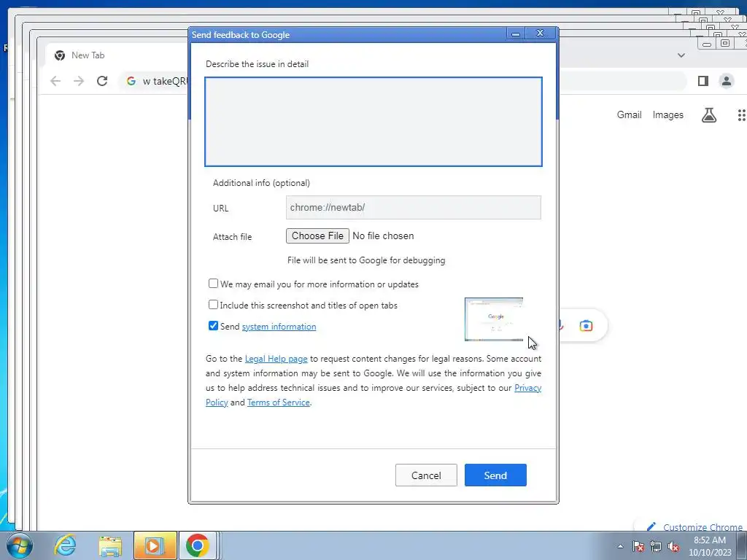Check Include this screenshot and open tabs
Screen dimensions: 747x560
(214, 305)
